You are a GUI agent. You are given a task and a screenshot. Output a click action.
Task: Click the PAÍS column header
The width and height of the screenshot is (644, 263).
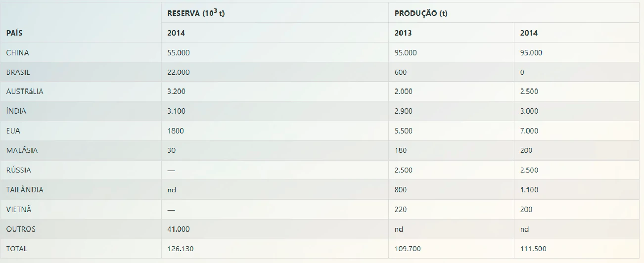point(14,33)
